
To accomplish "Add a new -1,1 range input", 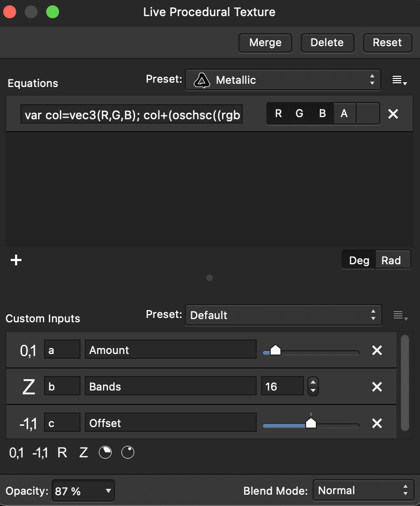I will tap(40, 453).
